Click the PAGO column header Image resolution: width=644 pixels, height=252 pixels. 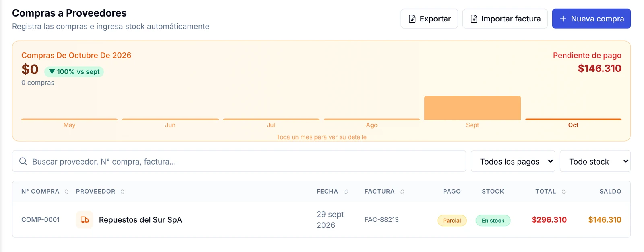[x=452, y=192]
